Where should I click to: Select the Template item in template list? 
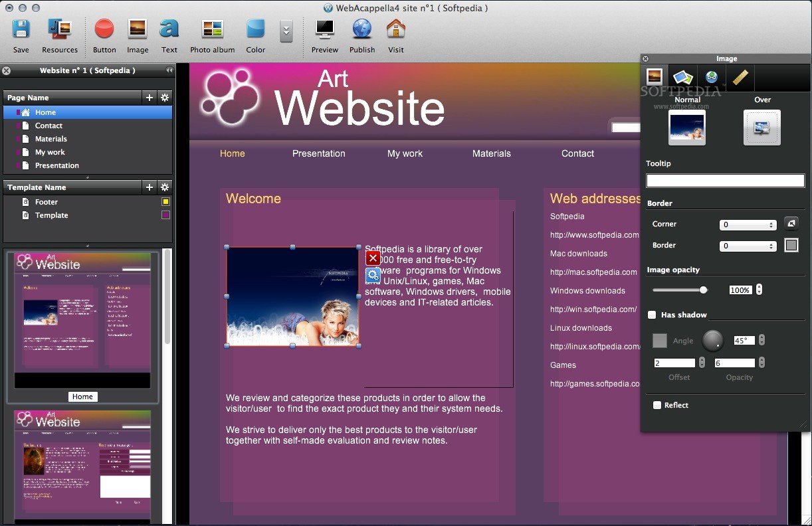[x=88, y=215]
